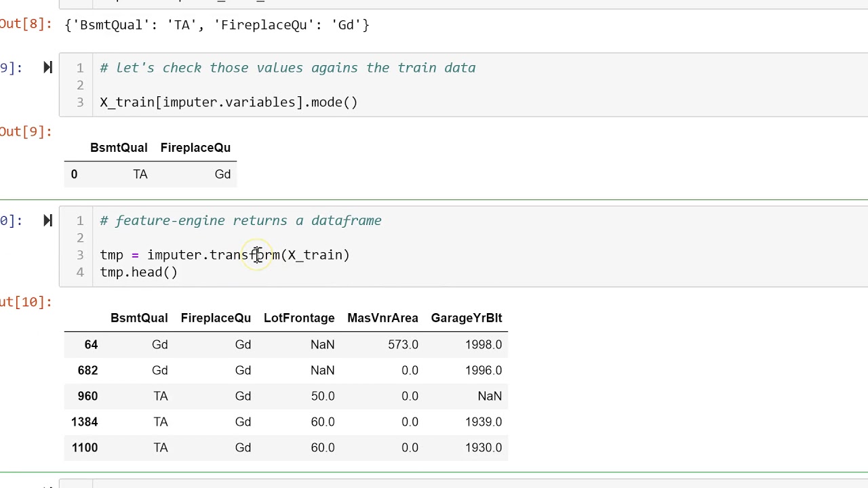Click the TA value in Out[9] table
Viewport: 868px width, 488px height.
140,174
